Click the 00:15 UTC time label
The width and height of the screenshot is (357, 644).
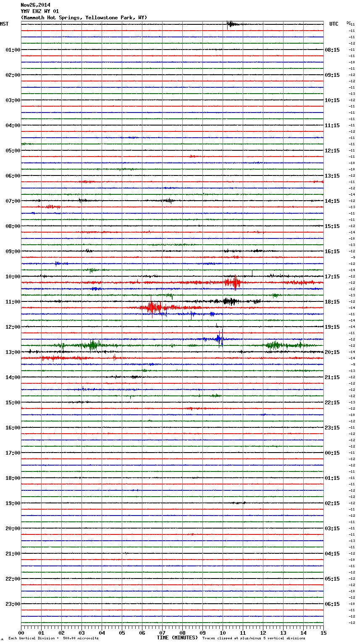click(332, 453)
